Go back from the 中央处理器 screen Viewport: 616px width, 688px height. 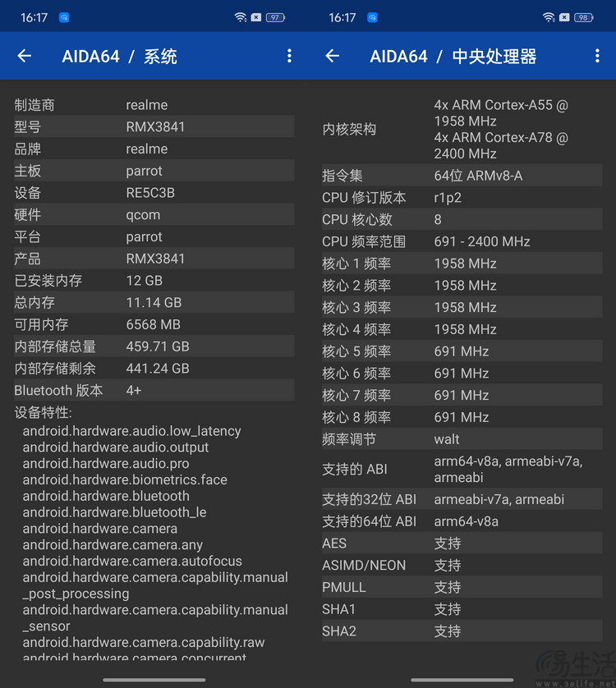coord(333,56)
